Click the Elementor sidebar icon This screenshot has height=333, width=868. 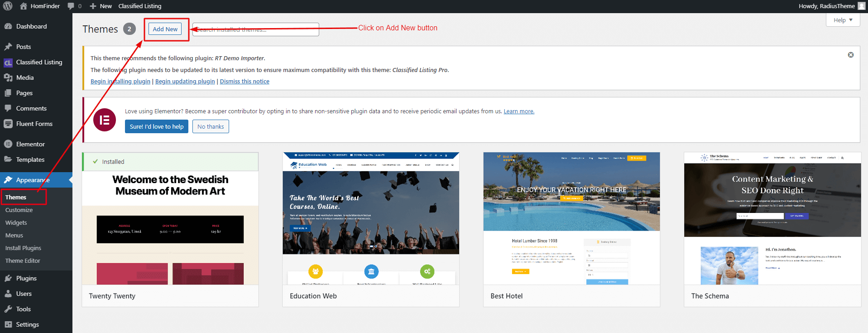pyautogui.click(x=8, y=144)
